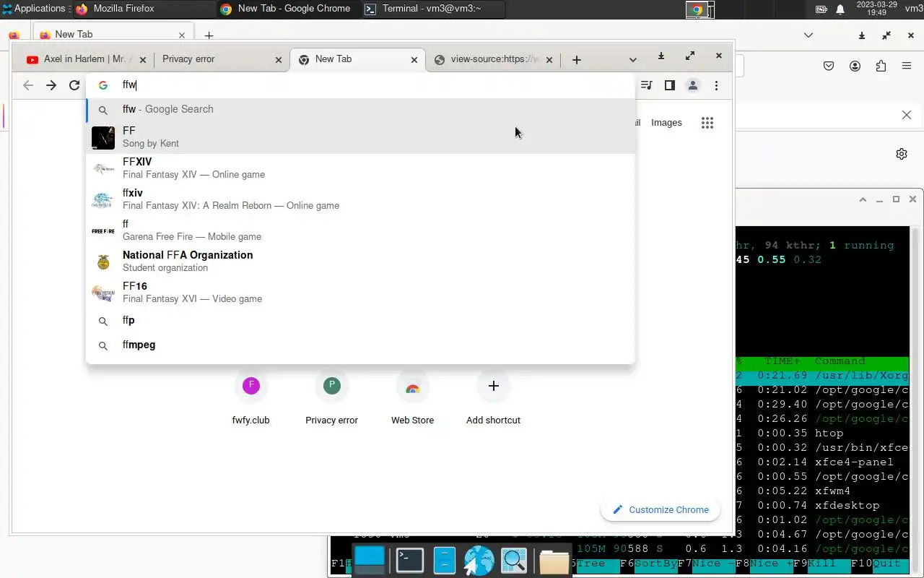The image size is (924, 578).
Task: Close the Axel in Harlem tab
Action: click(x=142, y=60)
